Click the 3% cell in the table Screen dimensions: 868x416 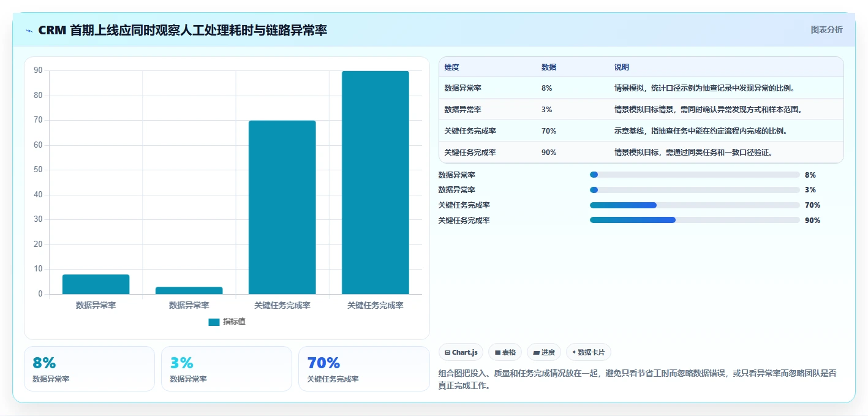point(547,110)
